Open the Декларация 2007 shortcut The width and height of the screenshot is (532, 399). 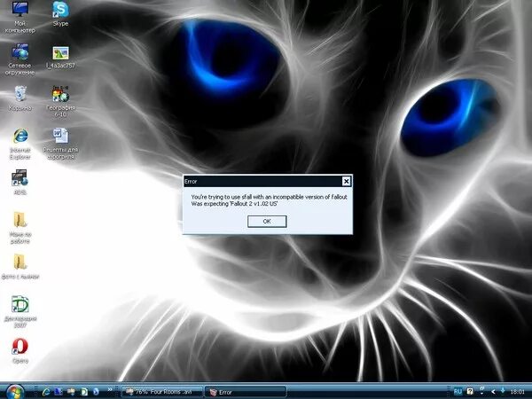point(20,312)
